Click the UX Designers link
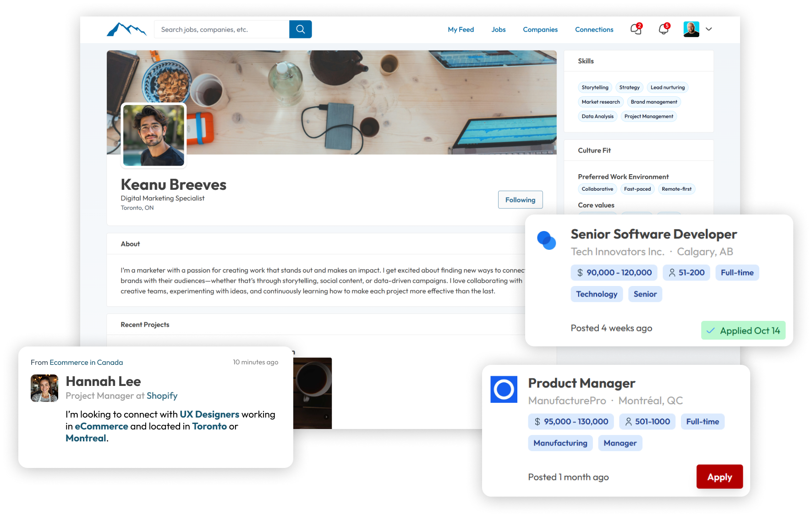812x517 pixels. click(x=208, y=414)
